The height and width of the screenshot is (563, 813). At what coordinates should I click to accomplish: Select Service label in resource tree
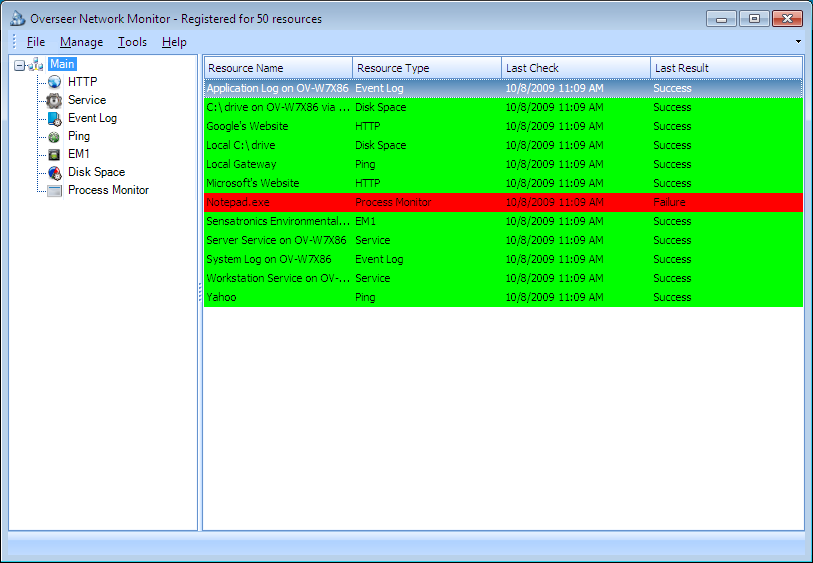coord(87,100)
